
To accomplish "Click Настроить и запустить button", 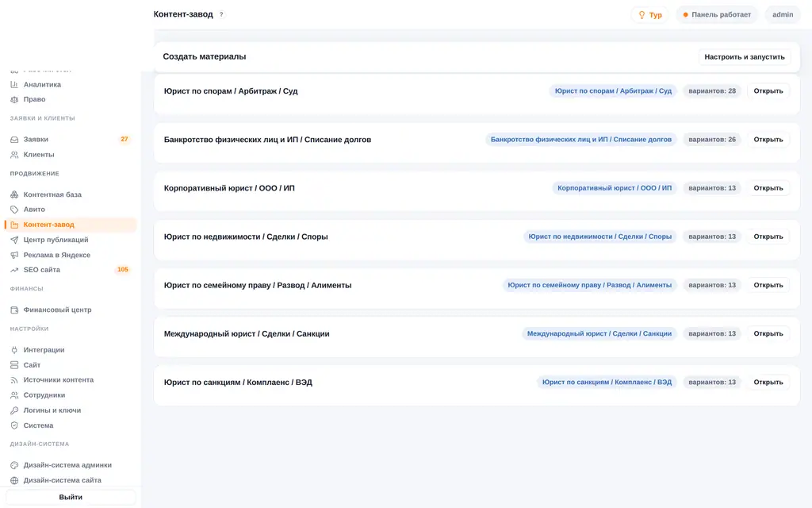I will click(744, 57).
